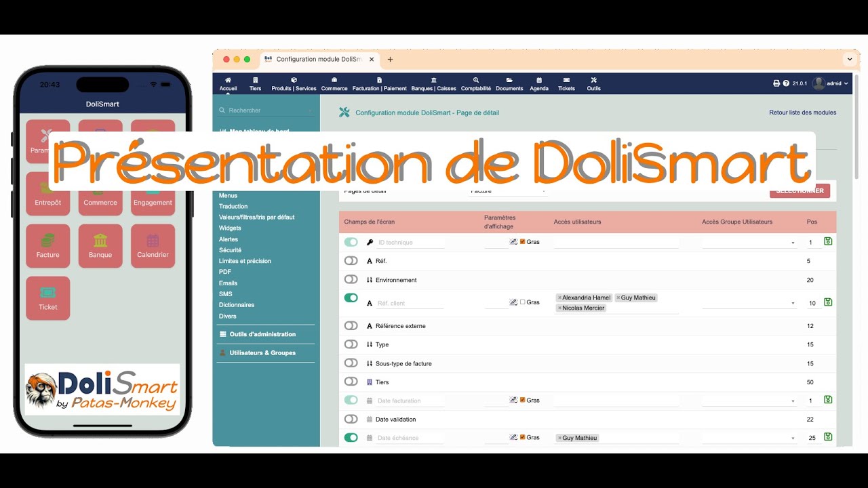The width and height of the screenshot is (868, 488).
Task: Open Emails in setup sidebar
Action: pos(228,283)
